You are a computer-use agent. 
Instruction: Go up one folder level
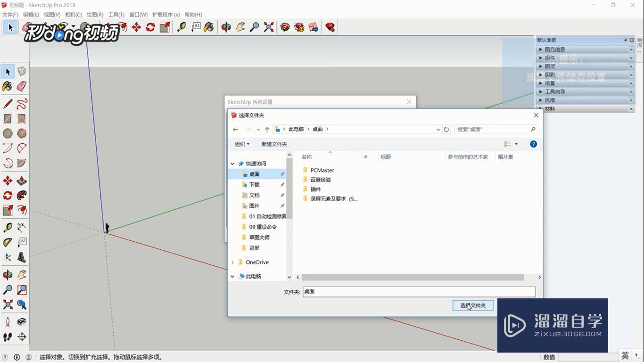(x=267, y=129)
